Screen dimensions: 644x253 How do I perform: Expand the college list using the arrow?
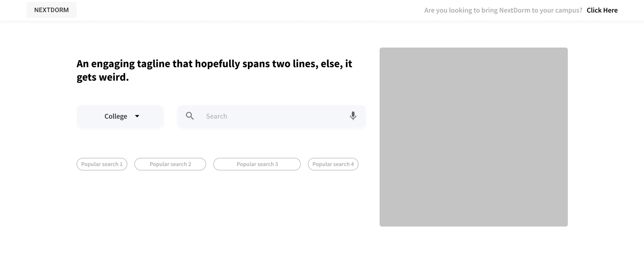(137, 116)
